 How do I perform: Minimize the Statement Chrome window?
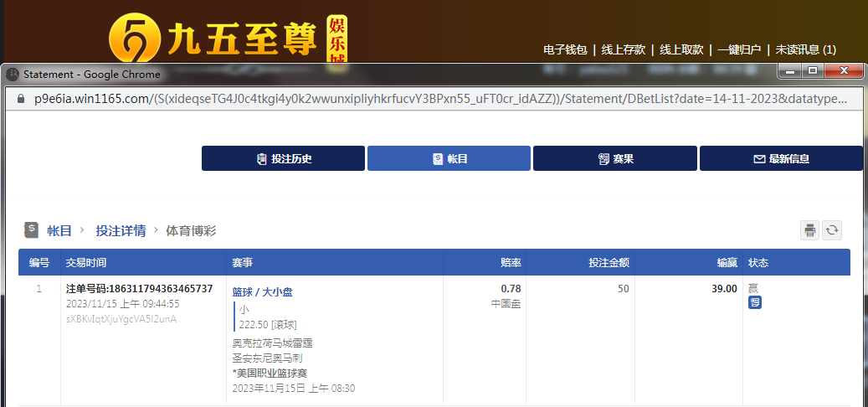pyautogui.click(x=789, y=71)
